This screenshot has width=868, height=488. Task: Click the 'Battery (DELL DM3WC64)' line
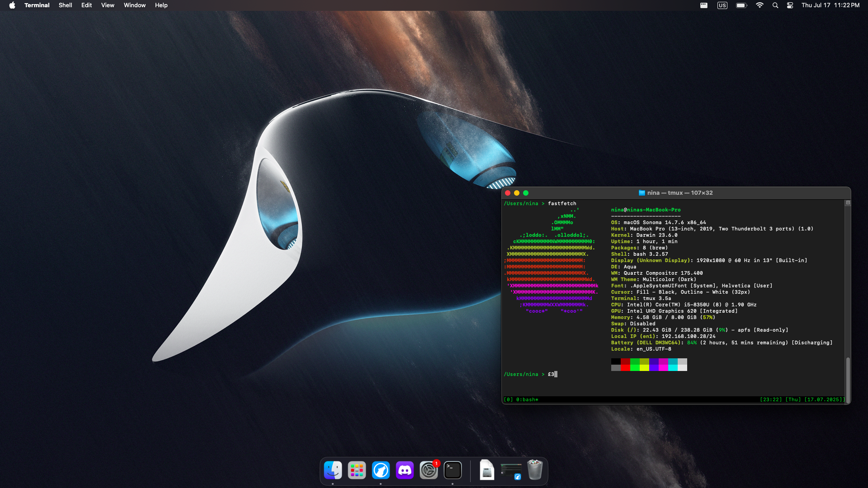[x=722, y=343]
